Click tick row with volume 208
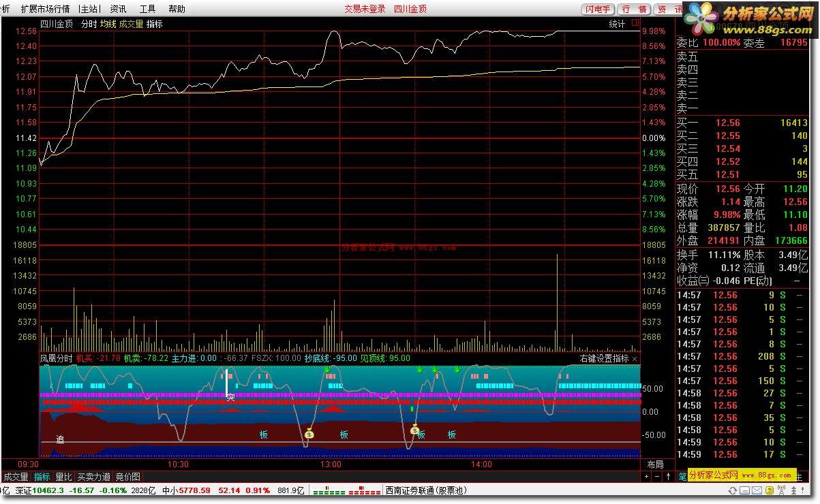This screenshot has height=504, width=820. click(x=742, y=357)
